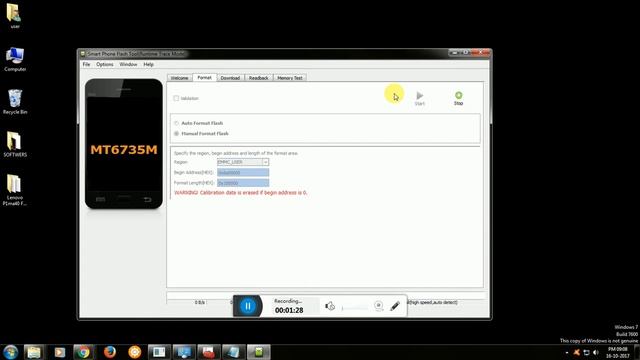Enable the Validation checkbox
This screenshot has width=640, height=360.
click(176, 98)
